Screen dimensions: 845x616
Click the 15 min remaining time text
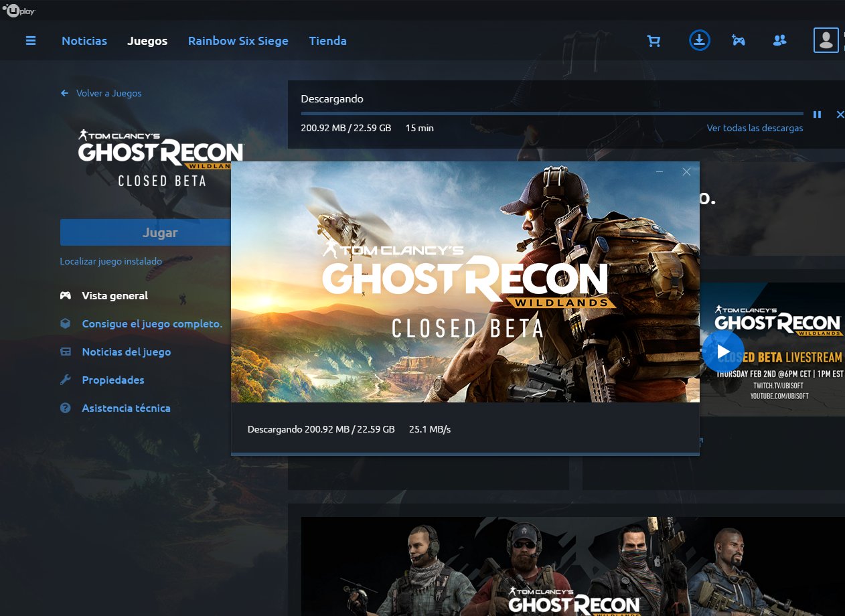[x=420, y=128]
